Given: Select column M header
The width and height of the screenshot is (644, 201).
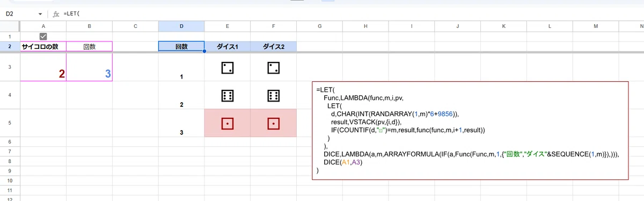Looking at the screenshot, I should tap(596, 26).
